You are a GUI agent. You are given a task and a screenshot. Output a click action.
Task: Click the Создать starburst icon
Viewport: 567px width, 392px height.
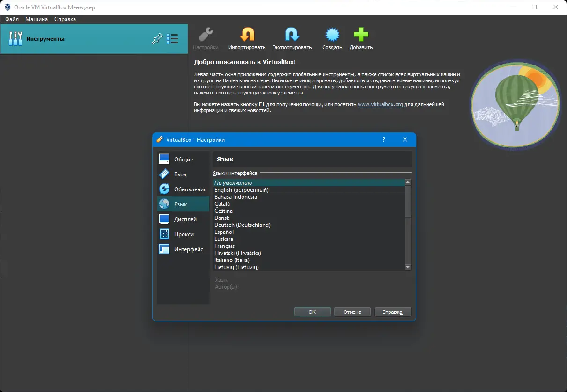[332, 35]
